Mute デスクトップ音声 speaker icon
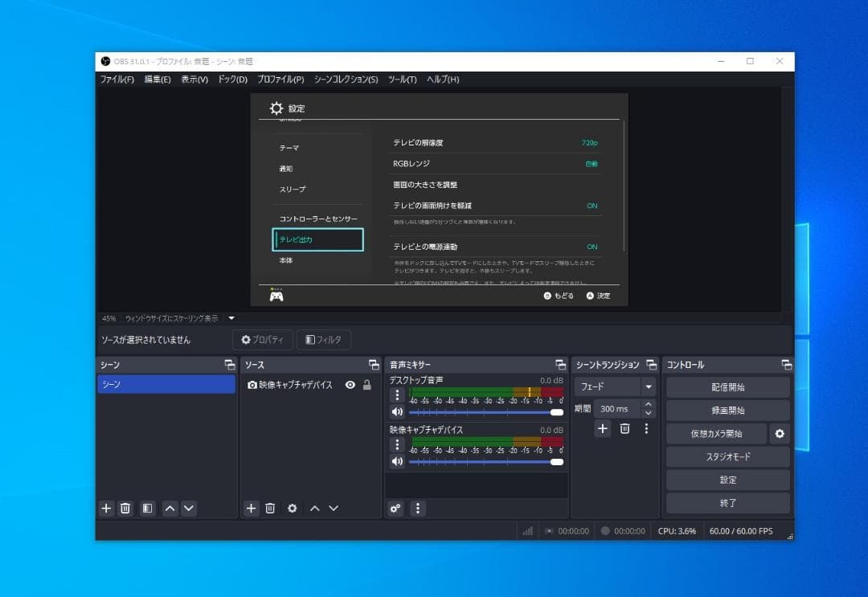The width and height of the screenshot is (868, 597). (396, 412)
